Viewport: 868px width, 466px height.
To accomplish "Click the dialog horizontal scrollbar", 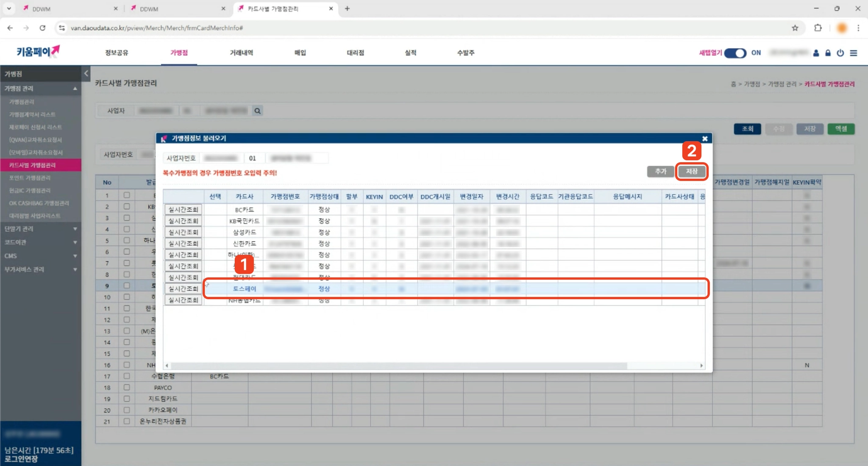I will point(398,365).
